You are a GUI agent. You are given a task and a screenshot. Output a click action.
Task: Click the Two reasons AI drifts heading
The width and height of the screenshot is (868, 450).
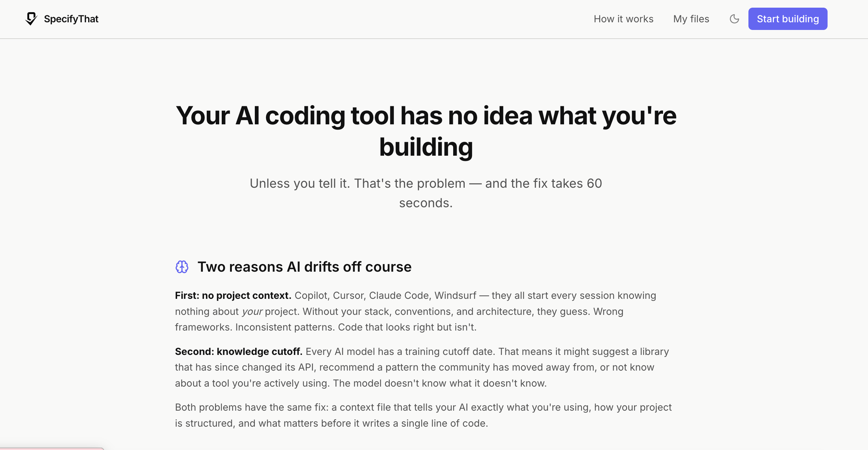[x=304, y=267]
